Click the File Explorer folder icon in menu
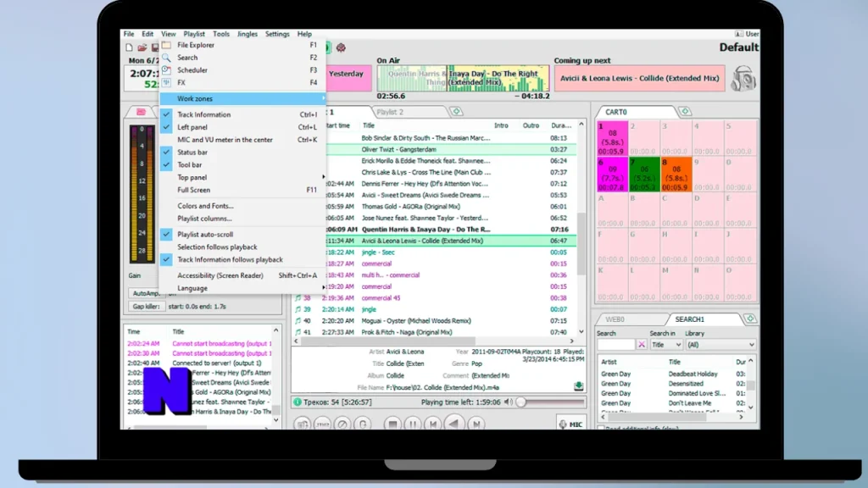This screenshot has height=488, width=868. pos(166,45)
